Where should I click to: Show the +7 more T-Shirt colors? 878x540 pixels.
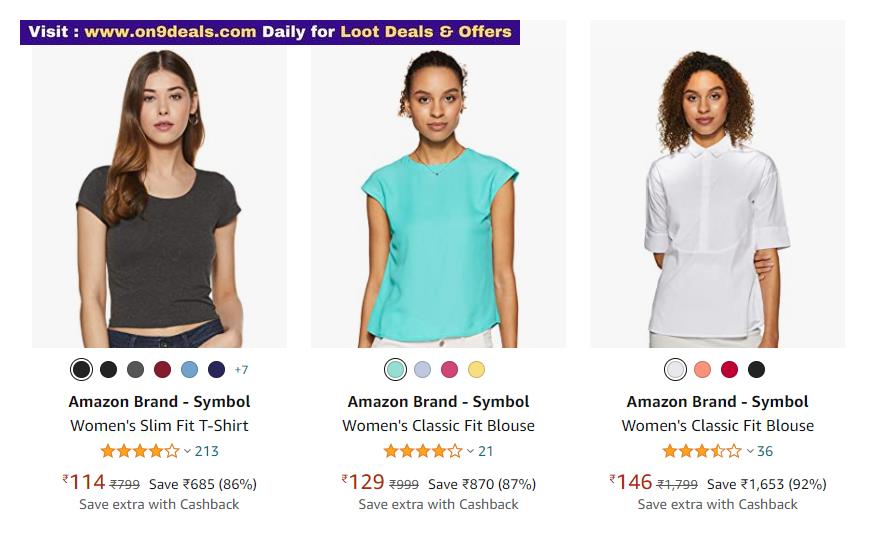241,370
